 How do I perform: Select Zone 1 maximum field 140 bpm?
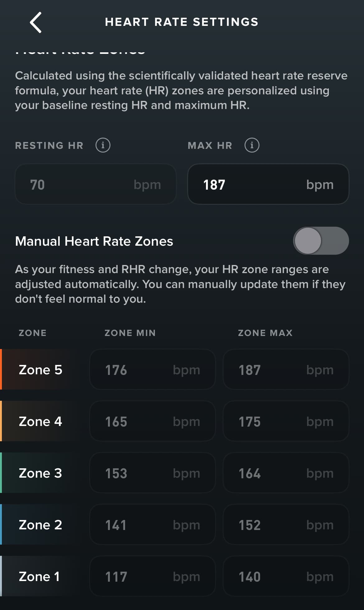(x=286, y=576)
